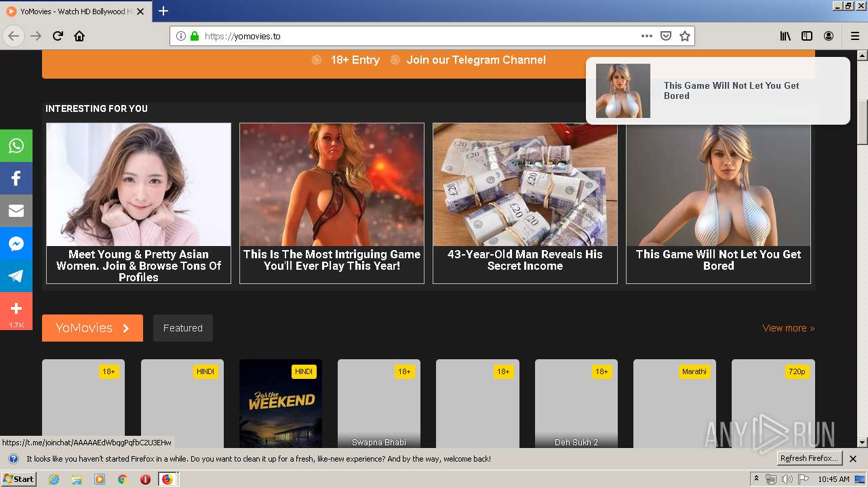
Task: Reload the current page
Action: pyautogui.click(x=58, y=36)
